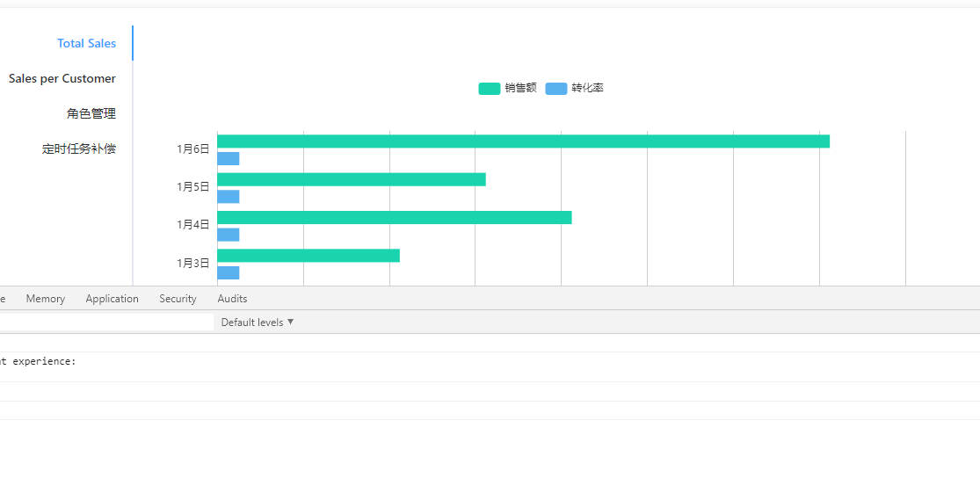Image resolution: width=980 pixels, height=500 pixels.
Task: Click the 1月3日 green sales bar
Action: tap(309, 256)
